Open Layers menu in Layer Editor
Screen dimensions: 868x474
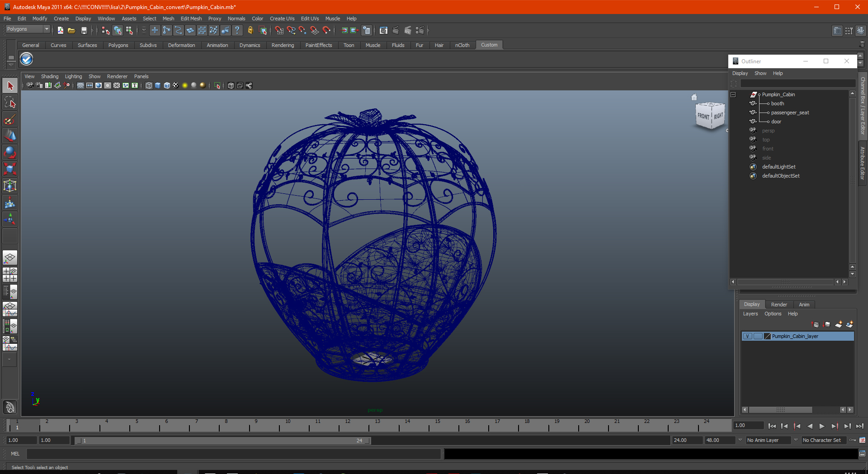[750, 314]
